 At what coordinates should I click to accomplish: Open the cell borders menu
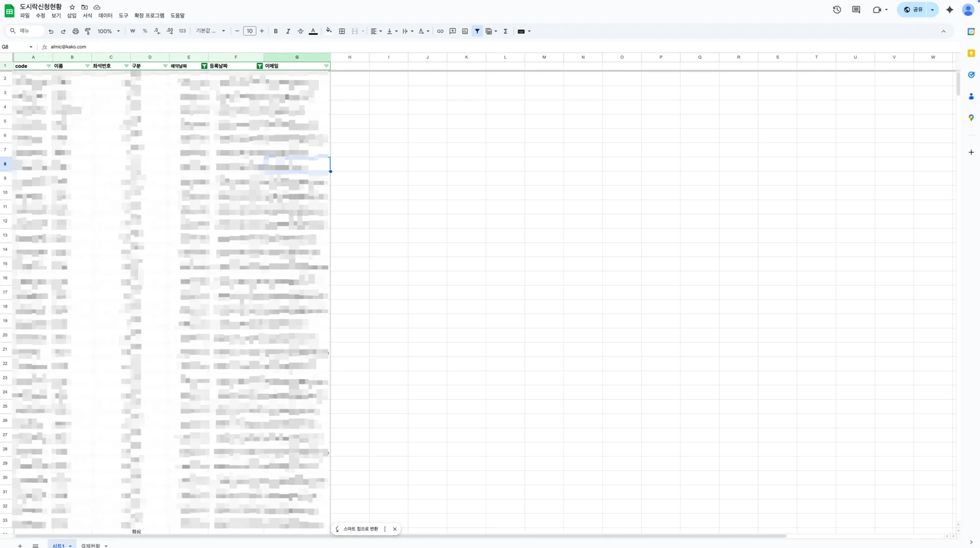click(x=342, y=31)
